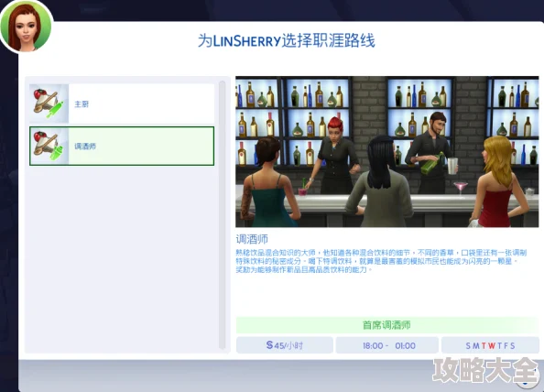Click the 45/小时 hourly pay text
The width and height of the screenshot is (544, 392).
[x=288, y=345]
